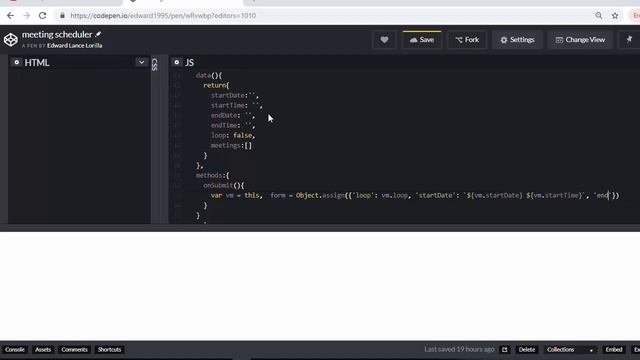Click the CodePen logo icon

click(11, 40)
